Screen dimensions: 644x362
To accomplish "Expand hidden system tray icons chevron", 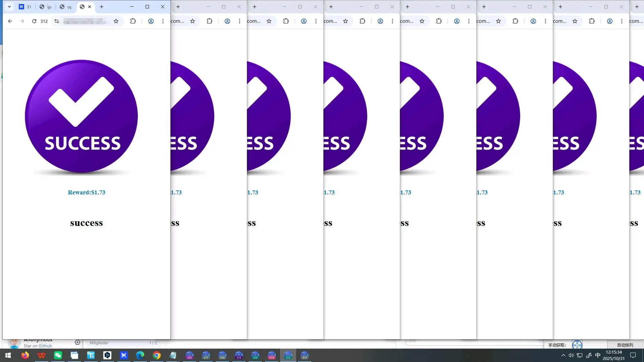I will click(563, 355).
